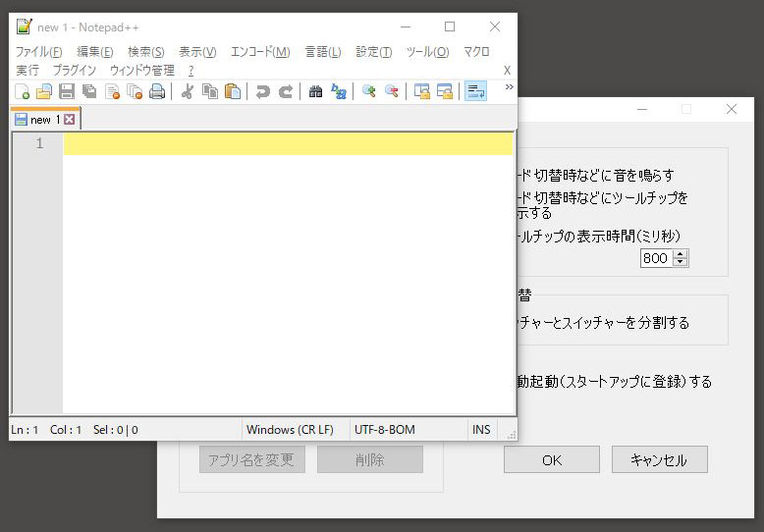Click UTF-8-BOM encoding status field
Viewport: 764px width, 532px height.
(409, 430)
